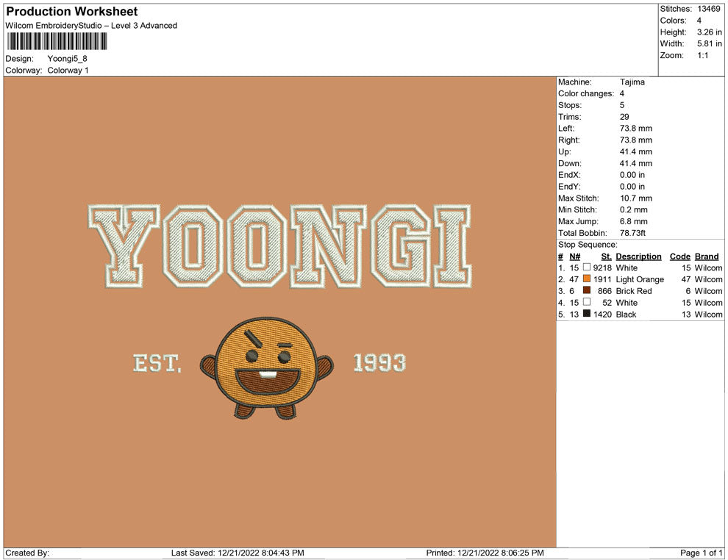Click the barcode under the worksheet title
The image size is (728, 560).
(57, 41)
